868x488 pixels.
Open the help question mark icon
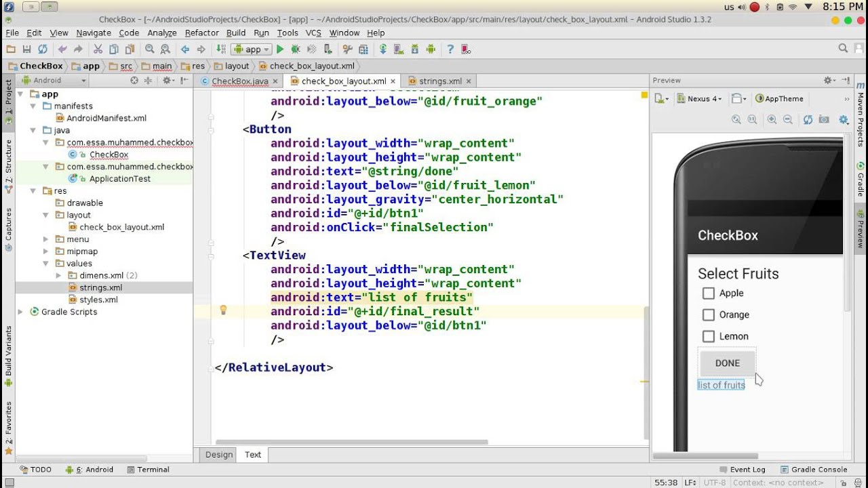pos(450,49)
